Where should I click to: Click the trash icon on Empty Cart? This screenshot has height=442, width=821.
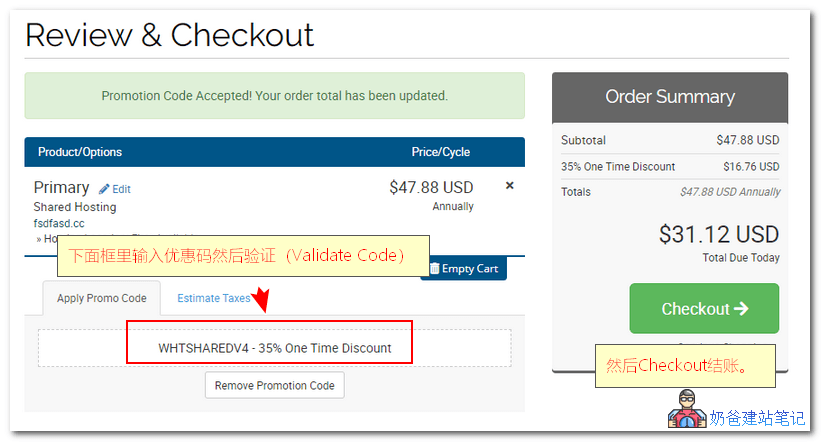click(434, 268)
